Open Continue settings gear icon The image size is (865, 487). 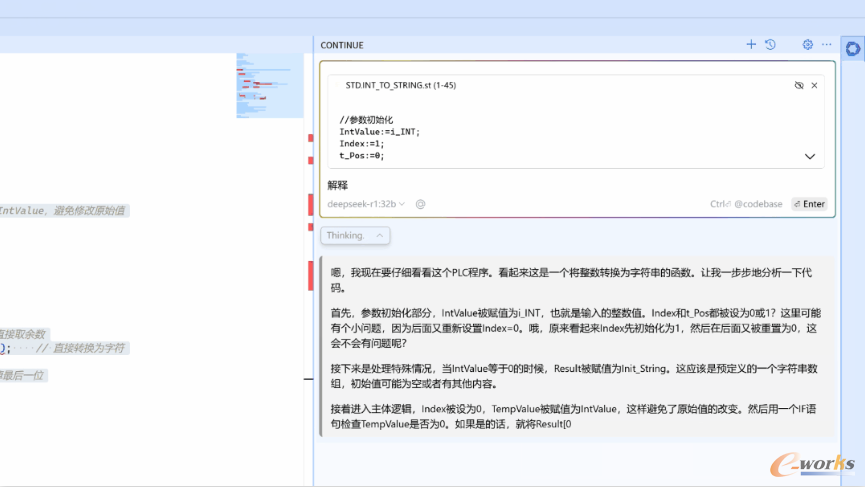[808, 45]
